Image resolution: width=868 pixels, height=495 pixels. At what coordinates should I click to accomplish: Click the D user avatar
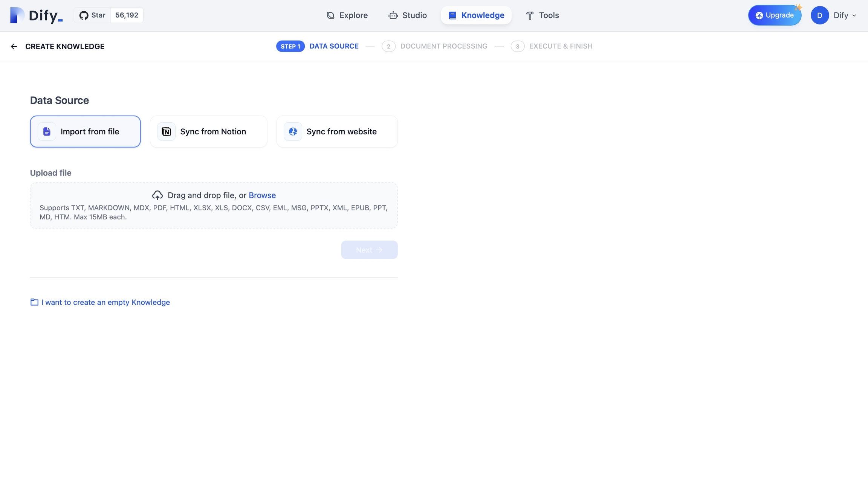click(x=819, y=15)
